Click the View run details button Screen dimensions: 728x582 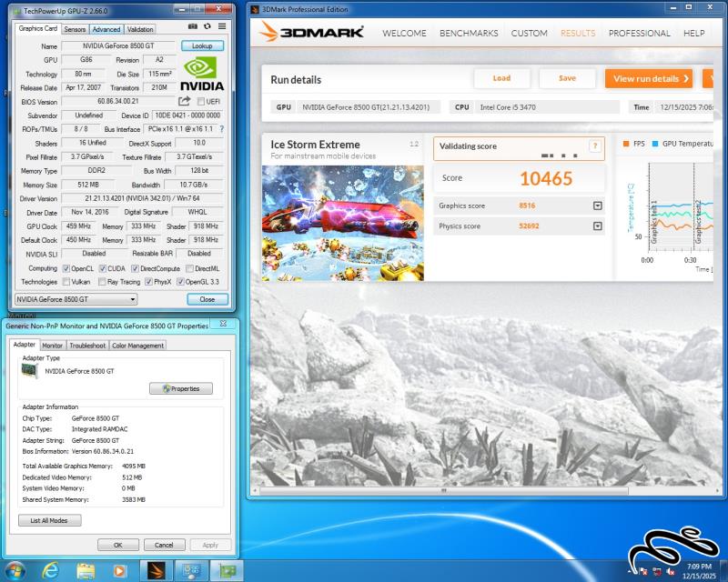648,78
